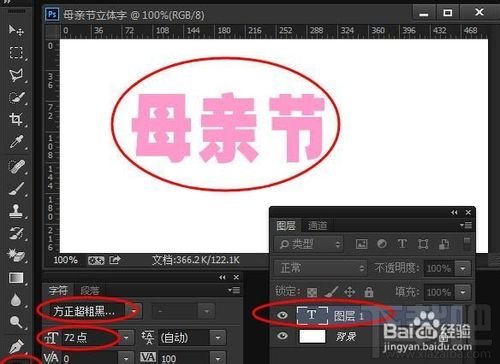Select the Dodge tool
The image size is (500, 364).
tap(16, 322)
